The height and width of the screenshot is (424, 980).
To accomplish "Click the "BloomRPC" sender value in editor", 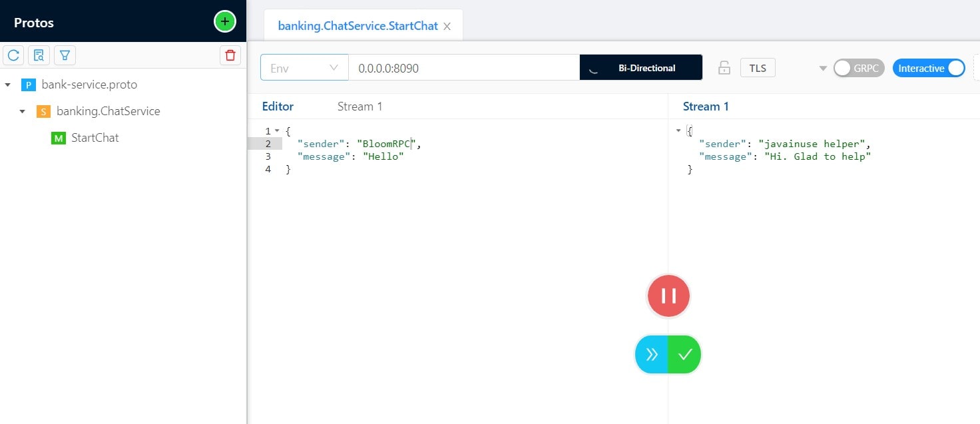I will pos(386,144).
